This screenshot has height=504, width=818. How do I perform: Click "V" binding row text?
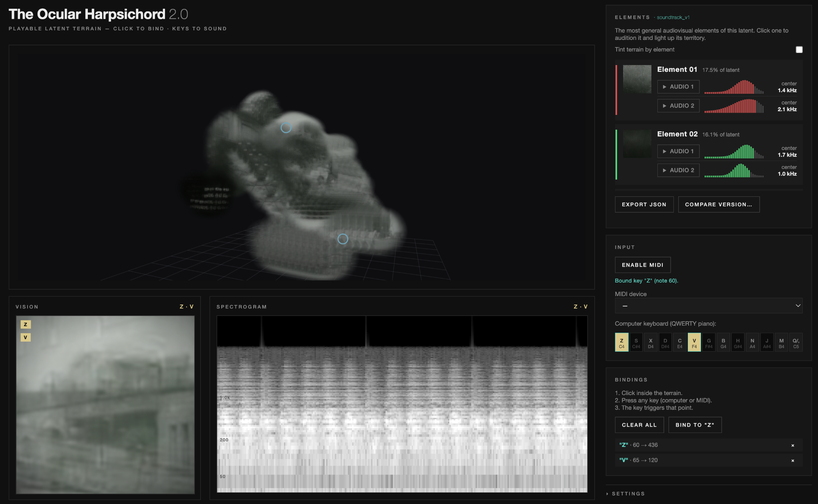638,460
